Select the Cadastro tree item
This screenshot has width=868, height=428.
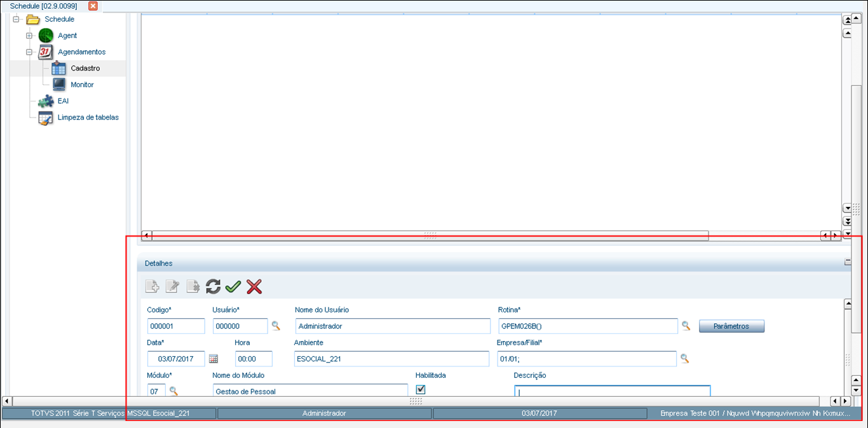[x=85, y=68]
